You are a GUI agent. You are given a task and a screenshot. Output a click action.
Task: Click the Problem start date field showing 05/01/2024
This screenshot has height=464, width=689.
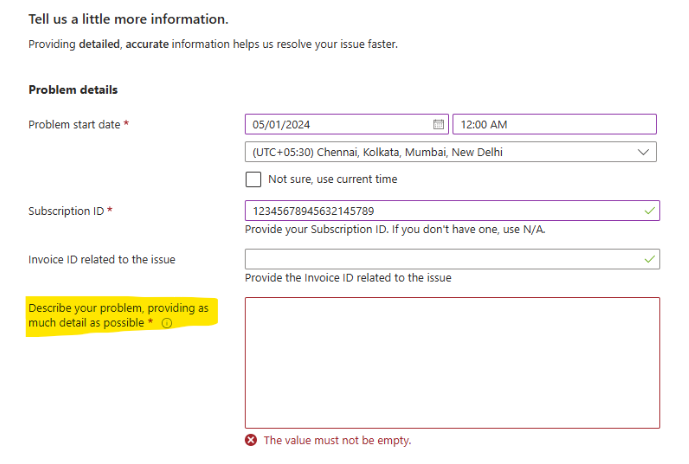(347, 124)
